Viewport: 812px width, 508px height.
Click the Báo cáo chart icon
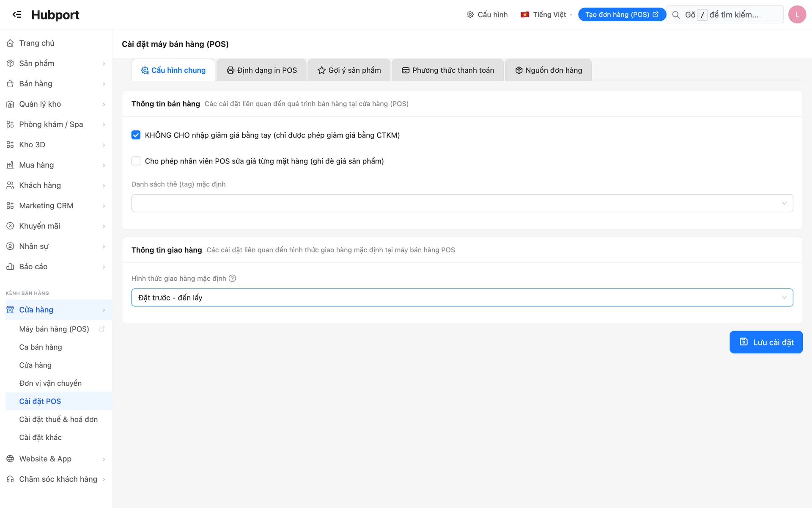(x=10, y=267)
